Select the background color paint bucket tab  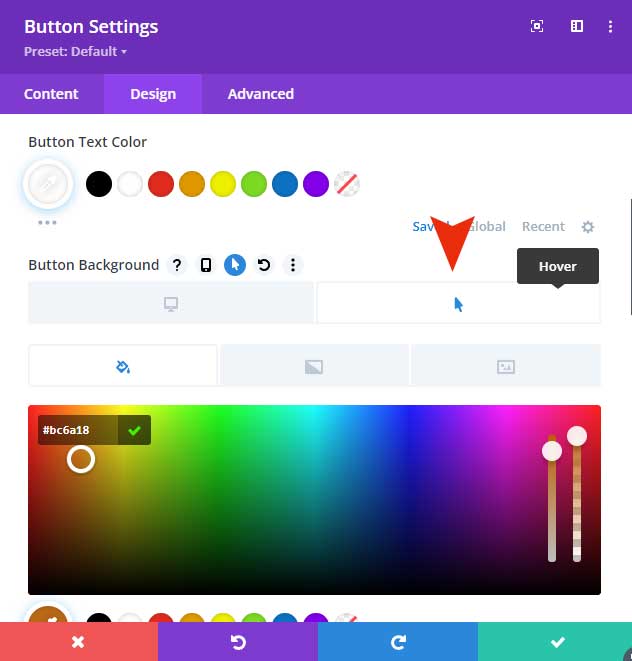click(x=123, y=365)
